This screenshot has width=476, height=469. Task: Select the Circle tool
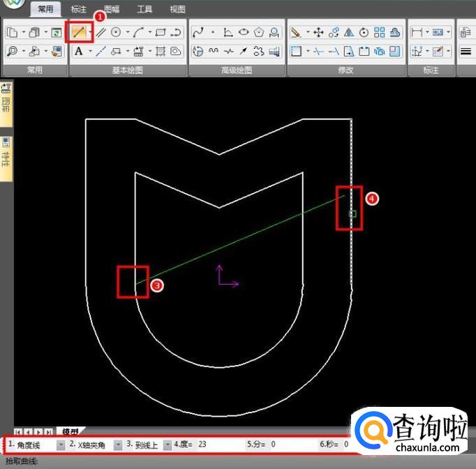[x=116, y=32]
